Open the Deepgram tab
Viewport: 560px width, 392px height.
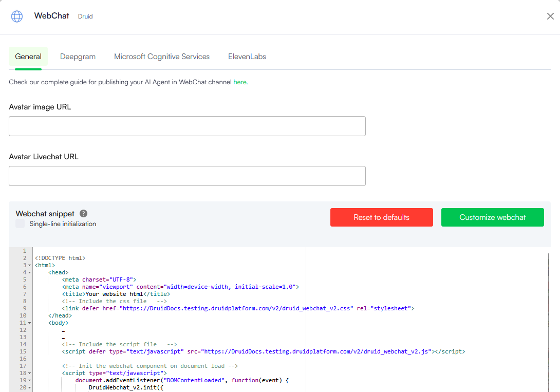click(78, 57)
